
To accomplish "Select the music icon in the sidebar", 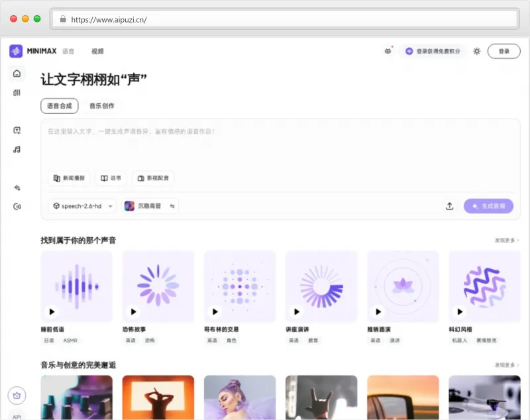I will [x=18, y=149].
